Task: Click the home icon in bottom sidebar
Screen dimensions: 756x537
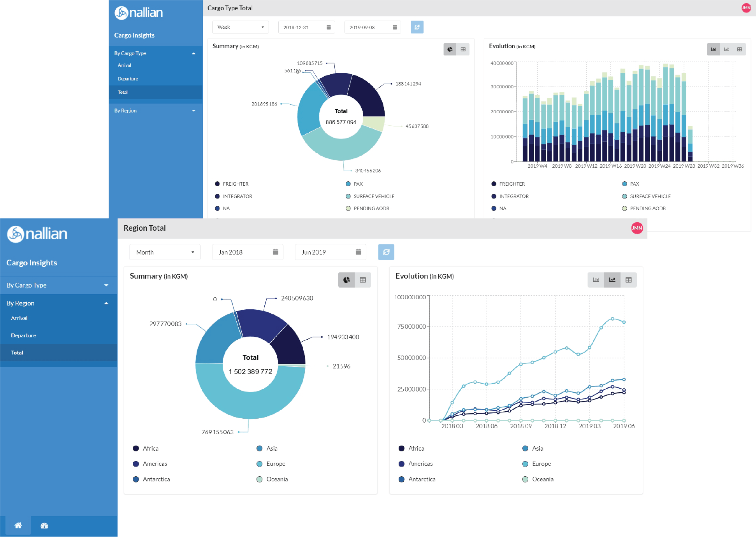Action: pyautogui.click(x=18, y=526)
